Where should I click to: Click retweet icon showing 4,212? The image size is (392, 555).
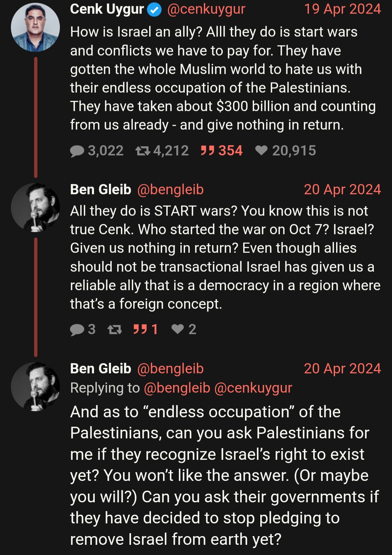point(143,151)
